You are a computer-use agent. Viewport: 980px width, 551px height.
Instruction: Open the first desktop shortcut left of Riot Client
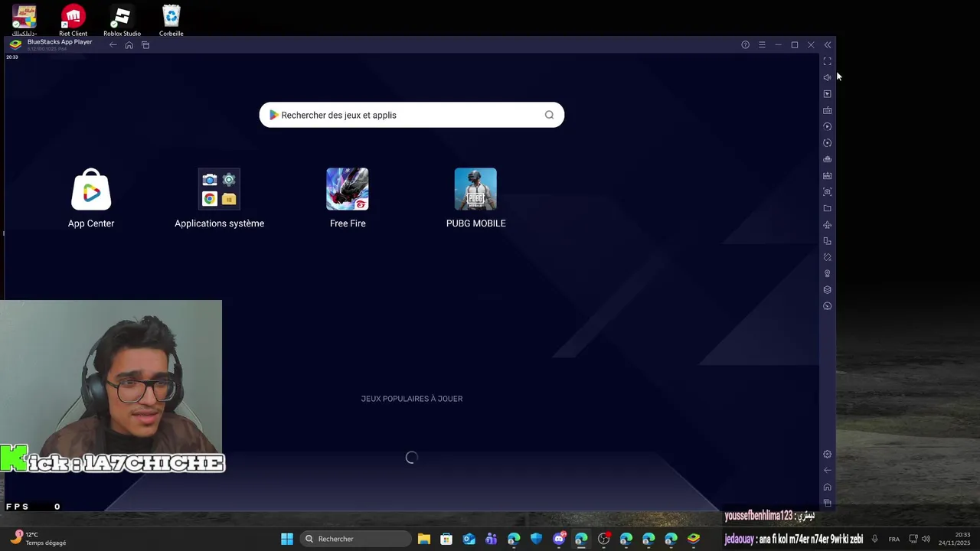pos(24,20)
